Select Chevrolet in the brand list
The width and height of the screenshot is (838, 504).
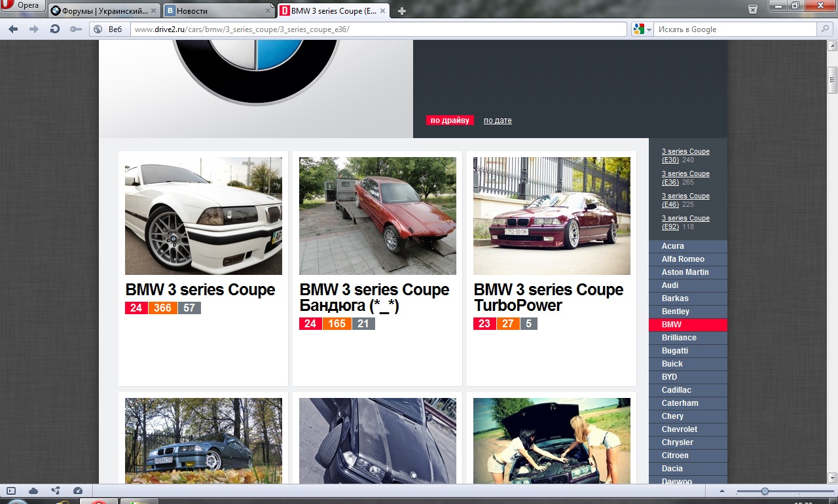[688, 429]
